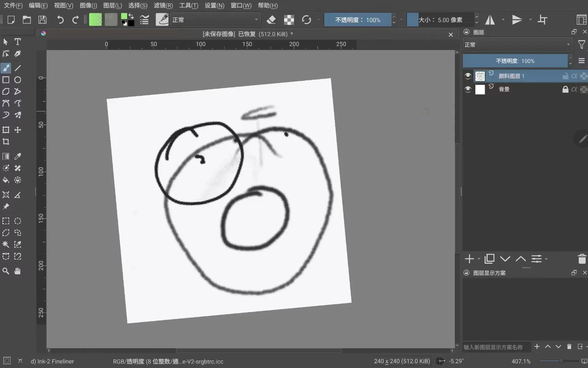Open the add layer dropdown arrow
Image resolution: width=588 pixels, height=368 pixels.
point(479,259)
